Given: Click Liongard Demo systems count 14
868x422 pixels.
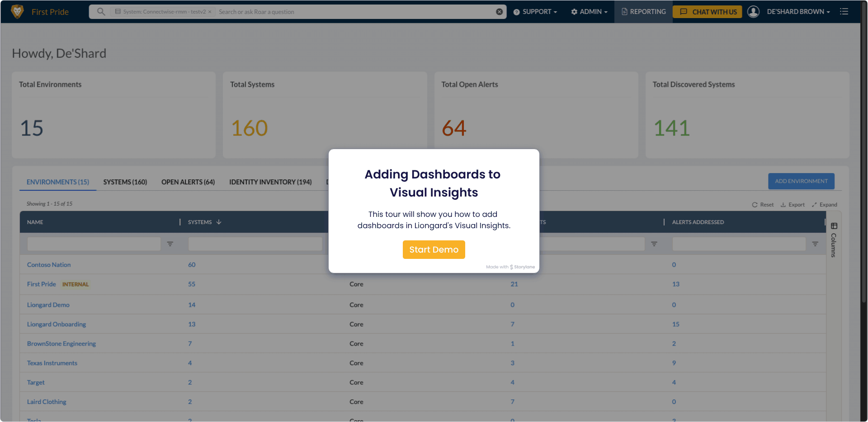Looking at the screenshot, I should 192,305.
